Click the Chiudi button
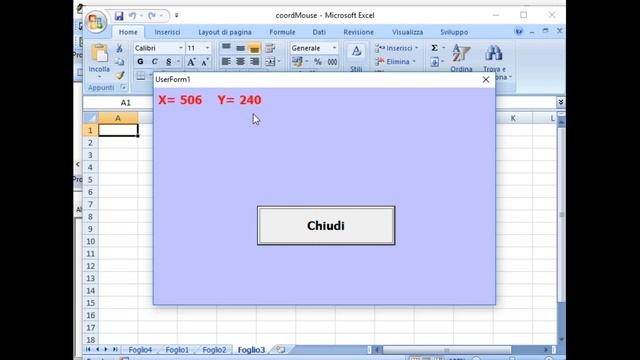 click(x=326, y=226)
